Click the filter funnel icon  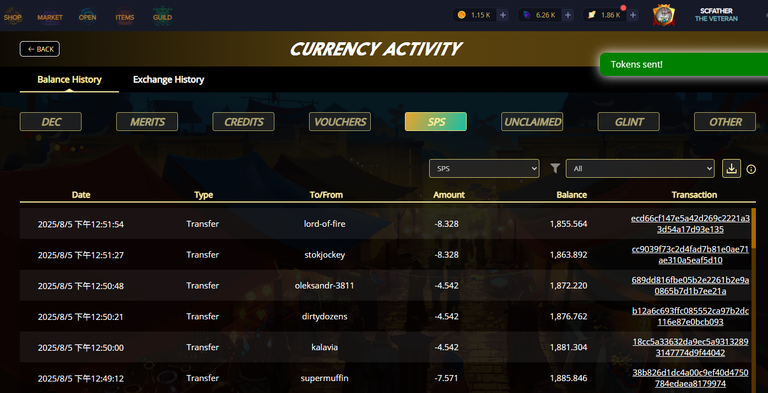click(555, 169)
